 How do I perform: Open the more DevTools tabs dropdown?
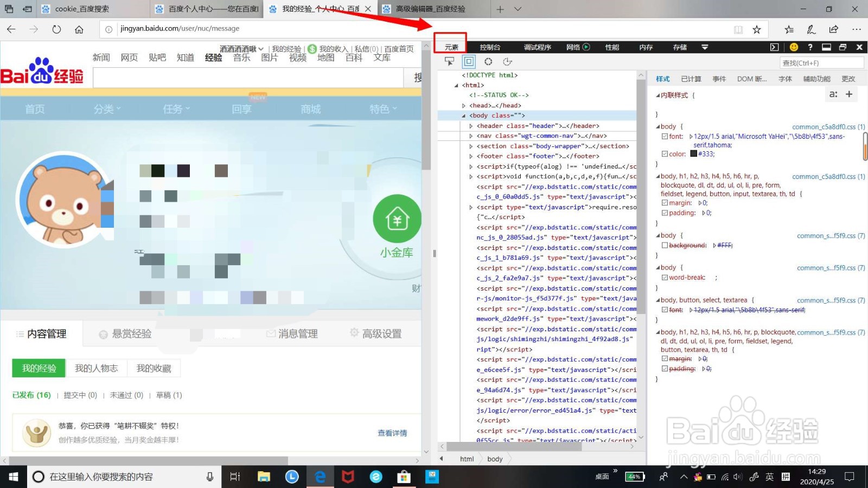705,47
